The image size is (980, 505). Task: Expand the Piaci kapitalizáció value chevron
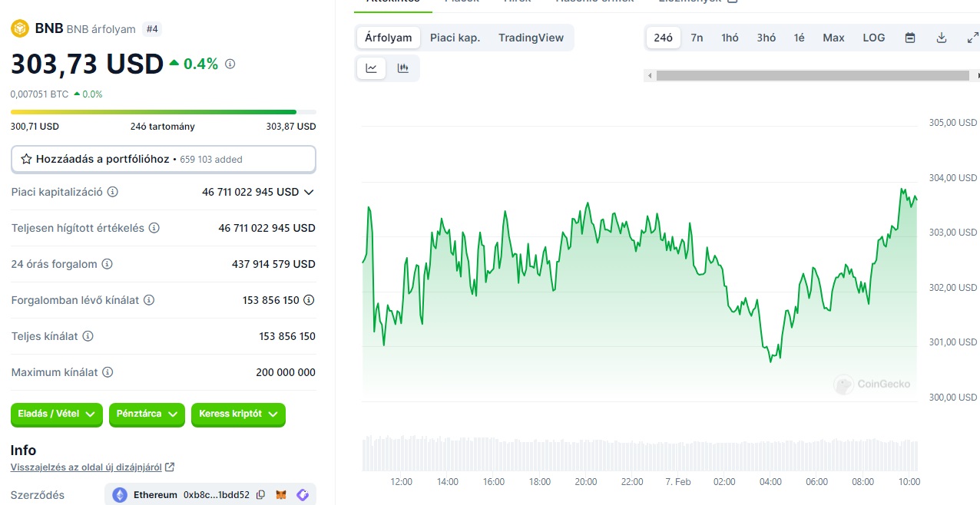coord(310,192)
